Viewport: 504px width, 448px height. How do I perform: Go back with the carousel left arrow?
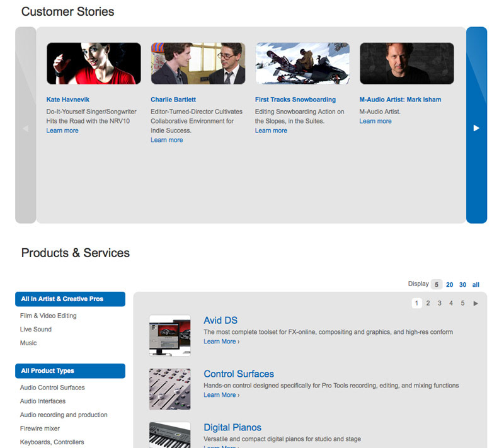(26, 125)
